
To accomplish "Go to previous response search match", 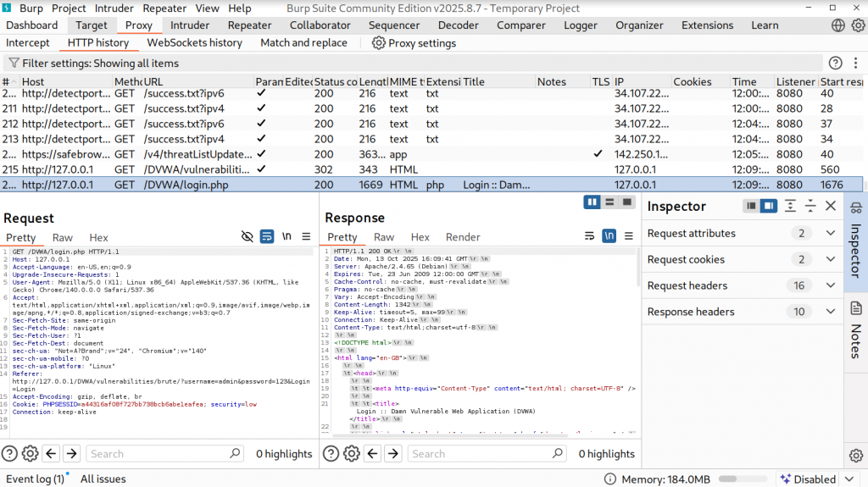I will [373, 454].
